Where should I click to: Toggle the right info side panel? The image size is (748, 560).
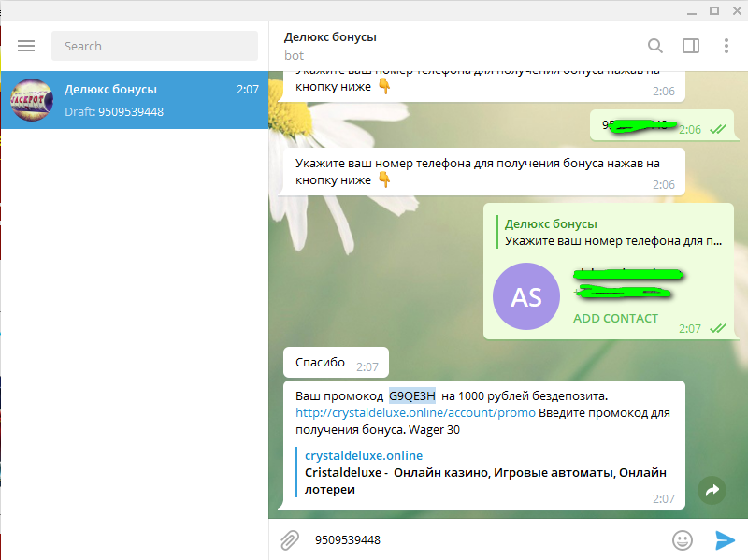click(x=691, y=46)
